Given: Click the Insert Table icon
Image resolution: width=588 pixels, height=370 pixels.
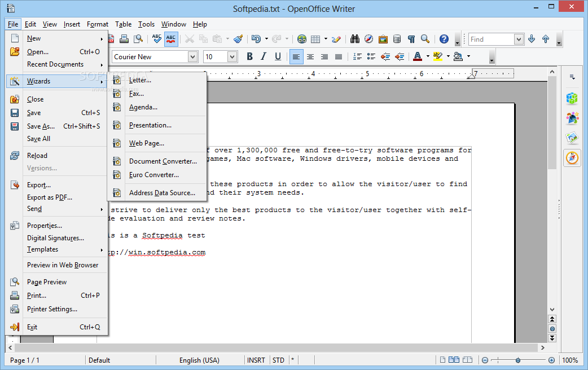Looking at the screenshot, I should [316, 38].
